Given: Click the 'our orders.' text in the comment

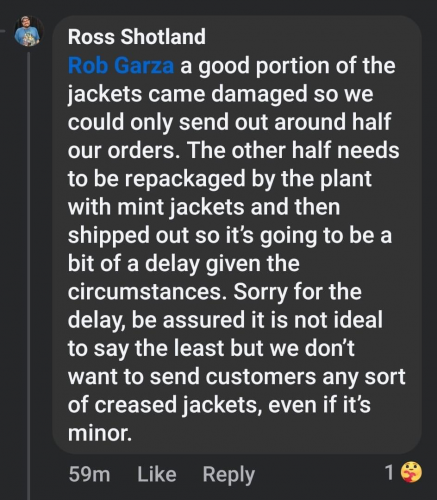Looking at the screenshot, I should click(x=126, y=151).
